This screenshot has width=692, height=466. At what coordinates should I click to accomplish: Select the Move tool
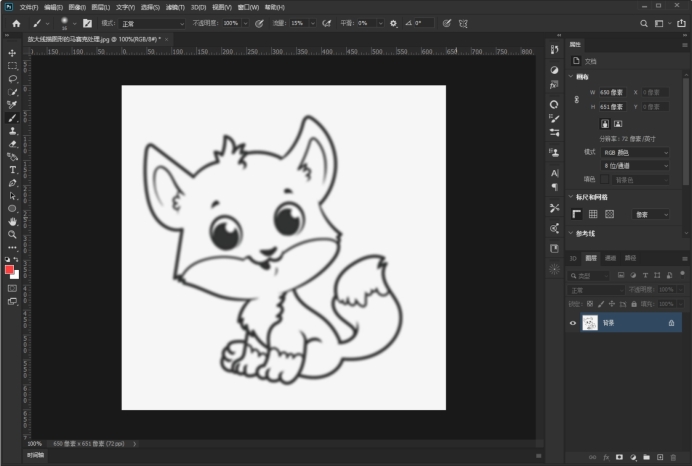[12, 53]
